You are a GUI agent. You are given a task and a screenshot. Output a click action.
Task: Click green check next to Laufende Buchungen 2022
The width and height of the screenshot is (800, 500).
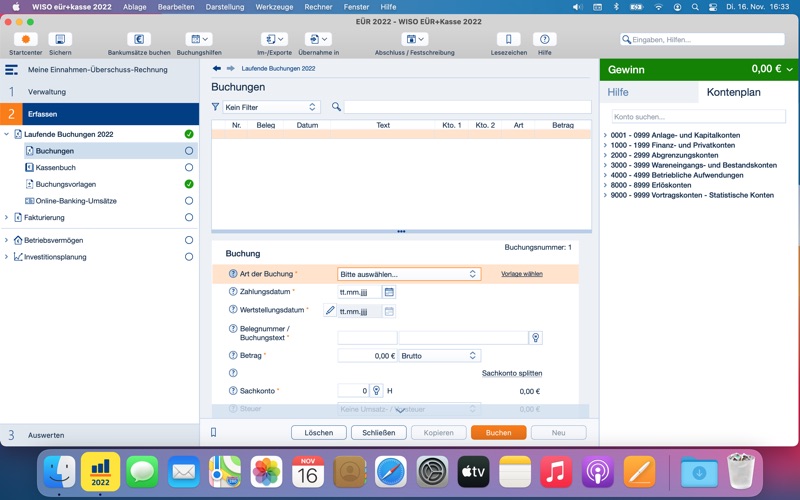pos(189,134)
